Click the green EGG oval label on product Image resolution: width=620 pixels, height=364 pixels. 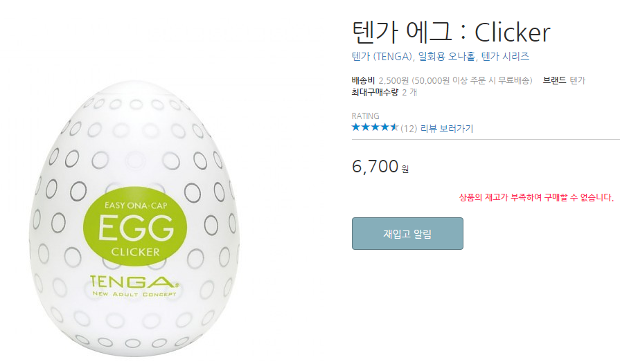click(x=135, y=226)
